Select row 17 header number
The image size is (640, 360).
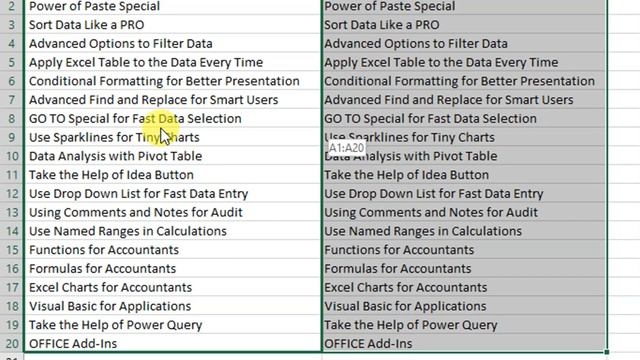(11, 288)
